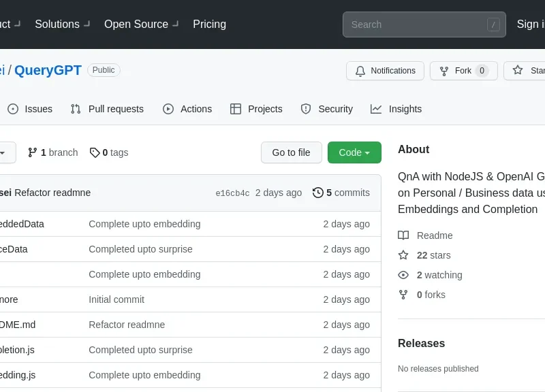545x392 pixels.
Task: Open Completed upto surprise on completion.js row
Action: click(x=140, y=350)
